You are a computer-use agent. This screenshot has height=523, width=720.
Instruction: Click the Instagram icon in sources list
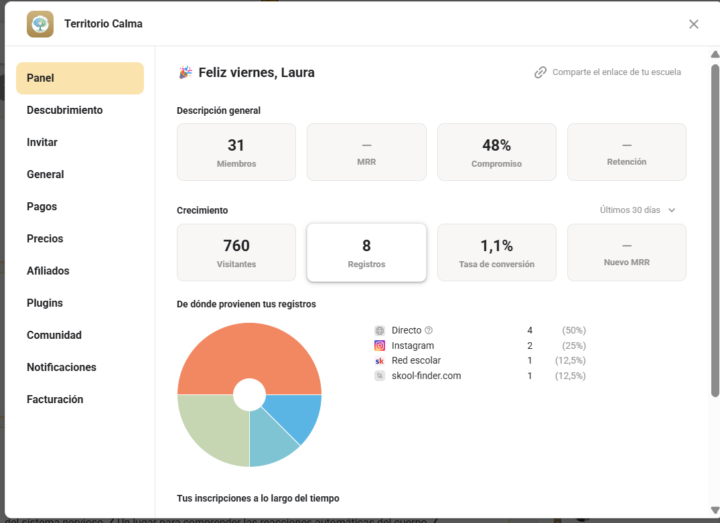click(x=379, y=345)
